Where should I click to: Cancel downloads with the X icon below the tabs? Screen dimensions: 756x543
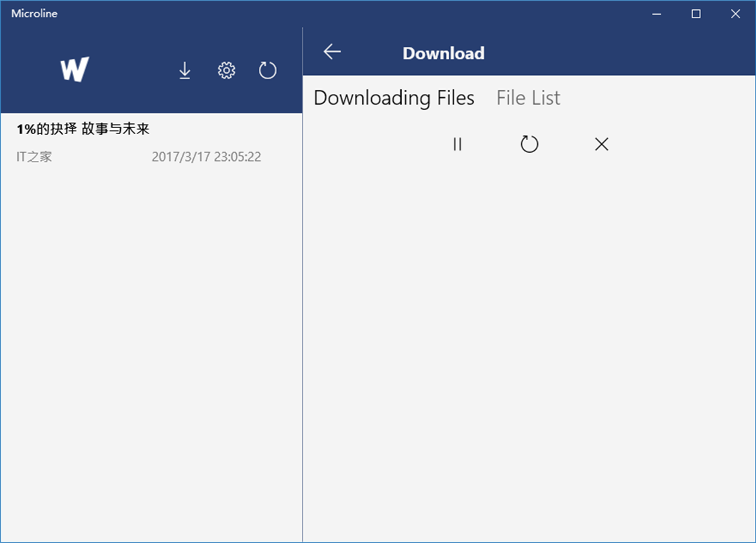(601, 144)
